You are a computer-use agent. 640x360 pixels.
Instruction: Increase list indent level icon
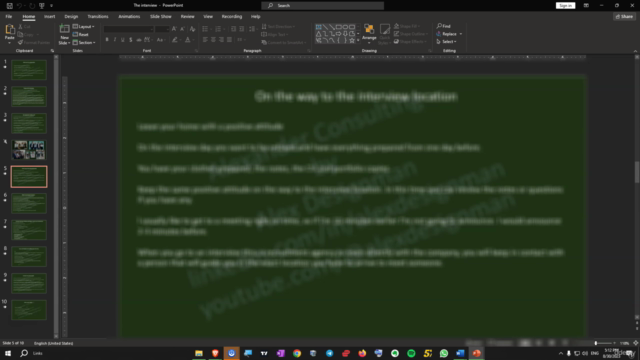(242, 29)
